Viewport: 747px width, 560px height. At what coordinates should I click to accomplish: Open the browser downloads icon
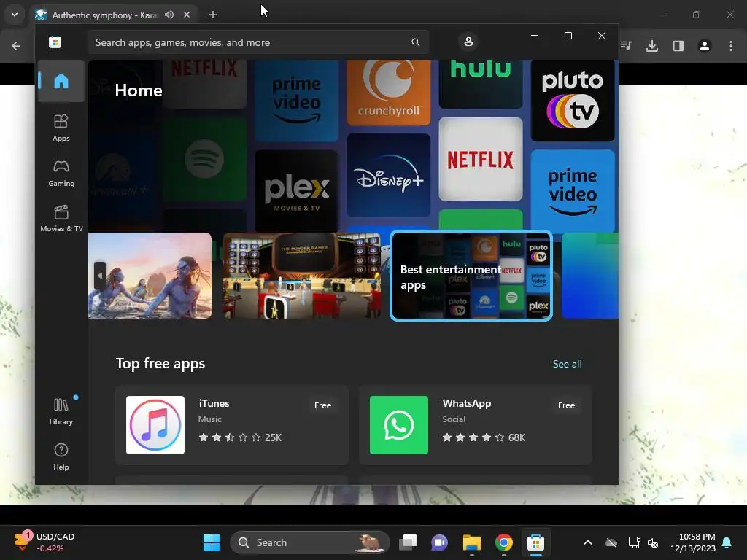(652, 46)
